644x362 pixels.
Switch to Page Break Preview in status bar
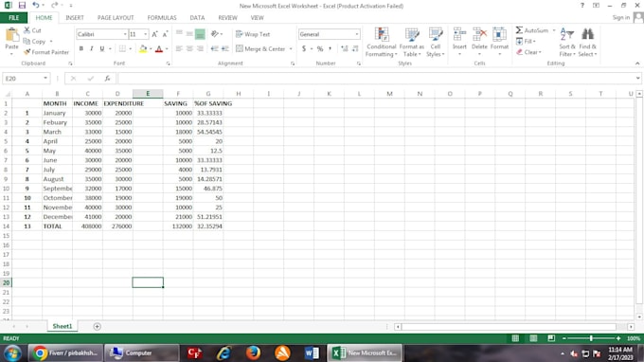click(551, 338)
